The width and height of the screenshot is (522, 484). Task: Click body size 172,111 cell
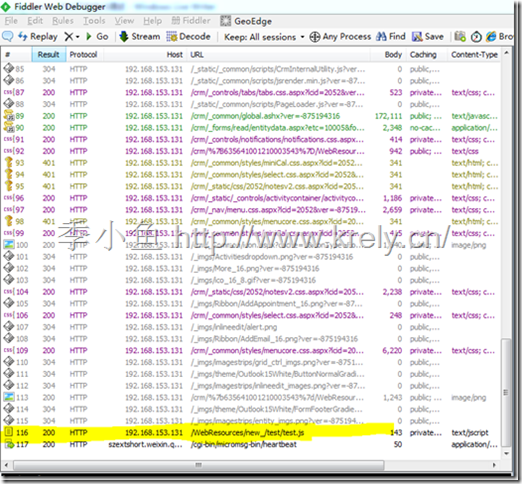(389, 116)
